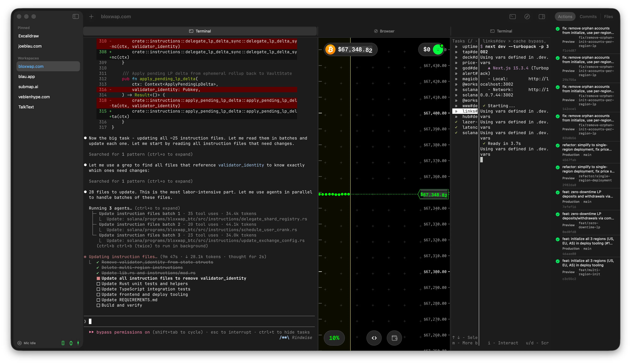Image resolution: width=631 pixels, height=364 pixels.
Task: Check the Build and verify checkbox
Action: coord(99,305)
